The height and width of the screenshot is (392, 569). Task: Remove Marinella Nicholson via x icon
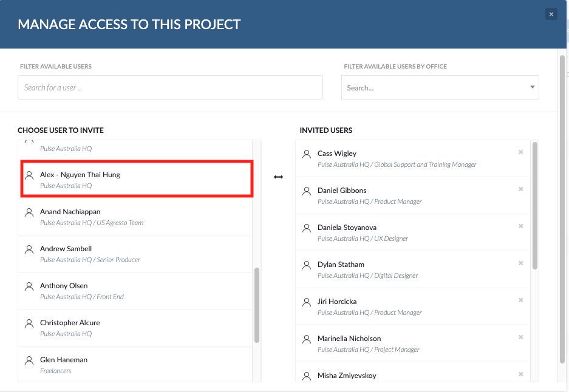click(x=521, y=337)
